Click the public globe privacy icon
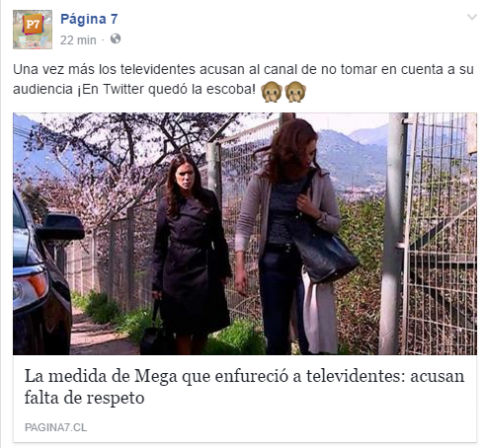485x448 pixels. tap(116, 38)
